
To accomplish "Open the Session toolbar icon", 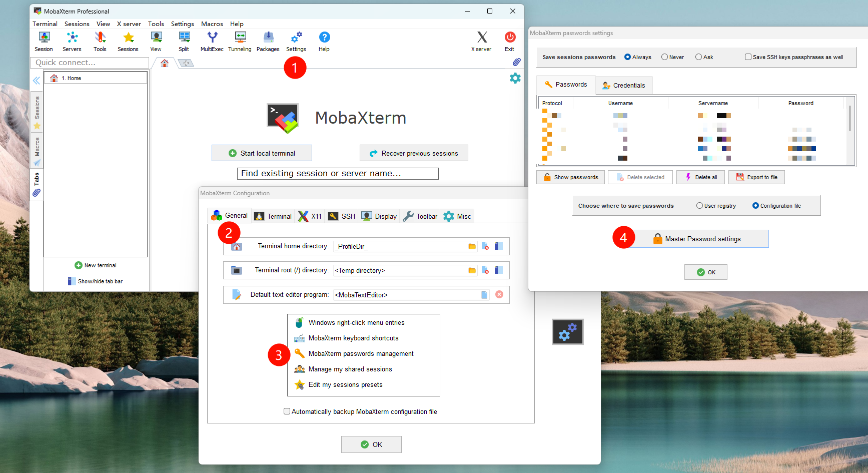I will 44,42.
